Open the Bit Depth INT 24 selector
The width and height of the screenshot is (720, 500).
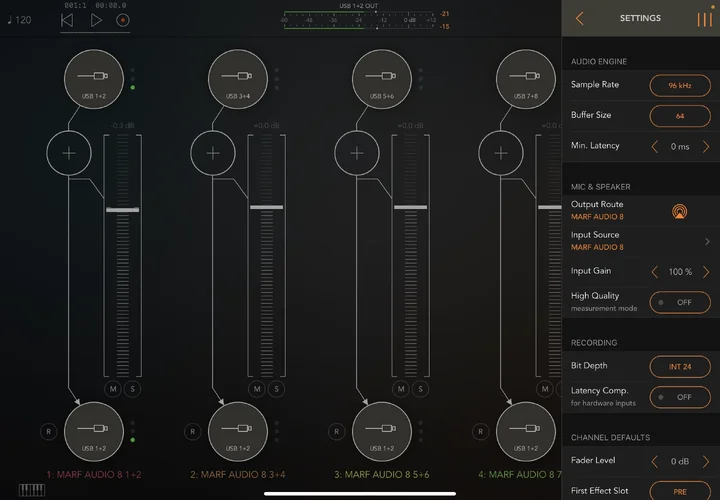pyautogui.click(x=680, y=366)
